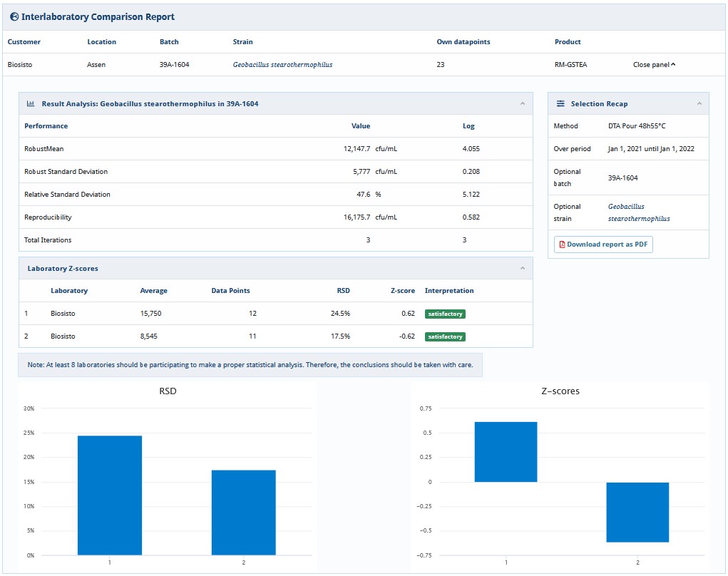Collapse the Selection Recap panel chevron
Viewport: 728px width, 576px height.
[699, 104]
